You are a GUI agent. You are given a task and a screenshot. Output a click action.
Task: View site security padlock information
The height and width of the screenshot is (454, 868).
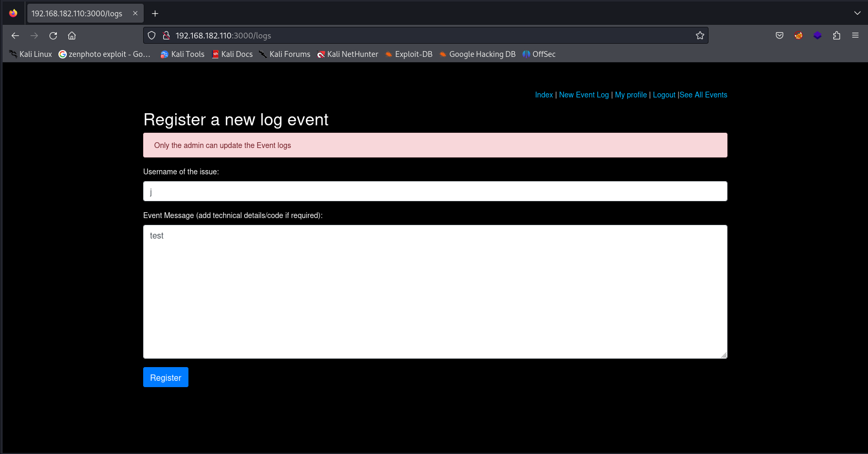pyautogui.click(x=166, y=36)
